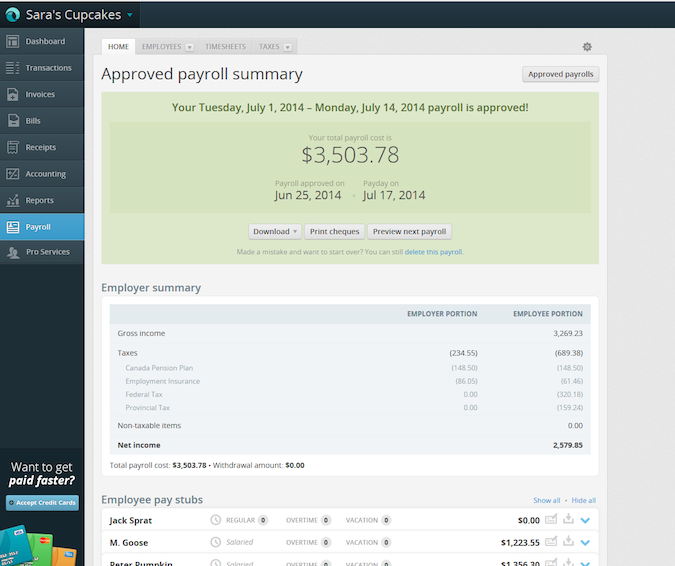Switch to the Timesheets tab
675x566 pixels.
point(225,47)
